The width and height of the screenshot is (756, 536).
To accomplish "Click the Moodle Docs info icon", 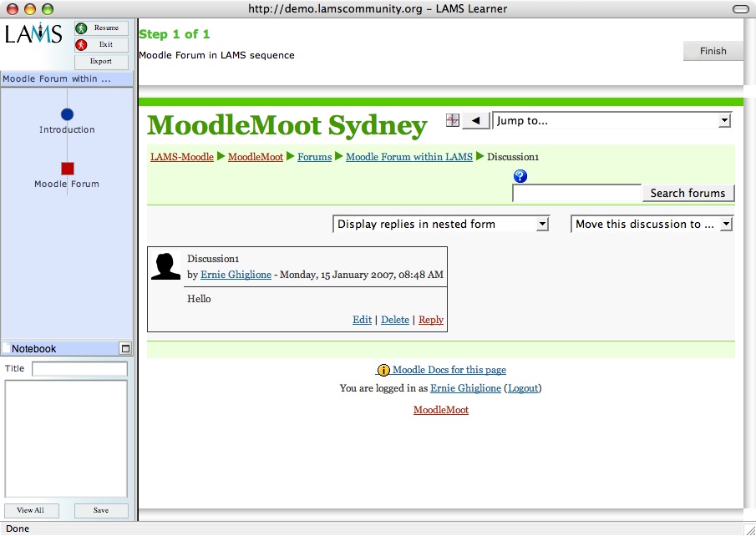I will [x=383, y=370].
